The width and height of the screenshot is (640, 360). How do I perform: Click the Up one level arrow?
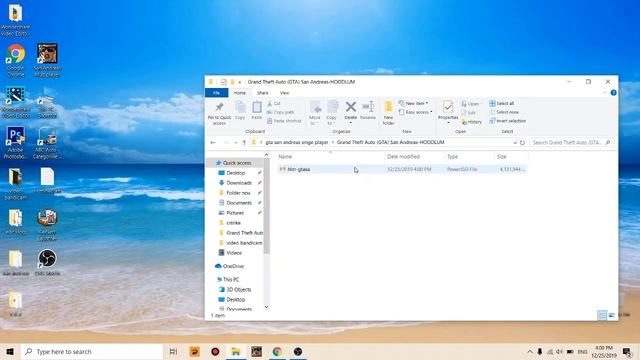tap(244, 143)
